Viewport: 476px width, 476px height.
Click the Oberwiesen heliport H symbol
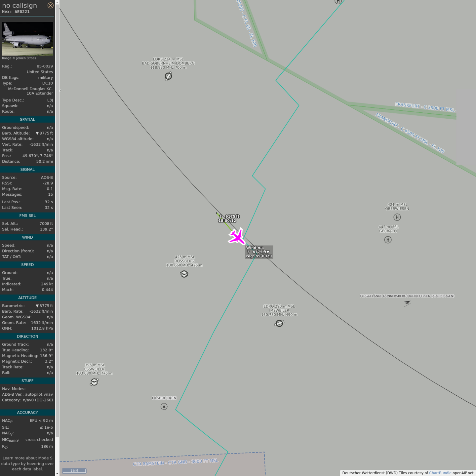[x=397, y=217]
